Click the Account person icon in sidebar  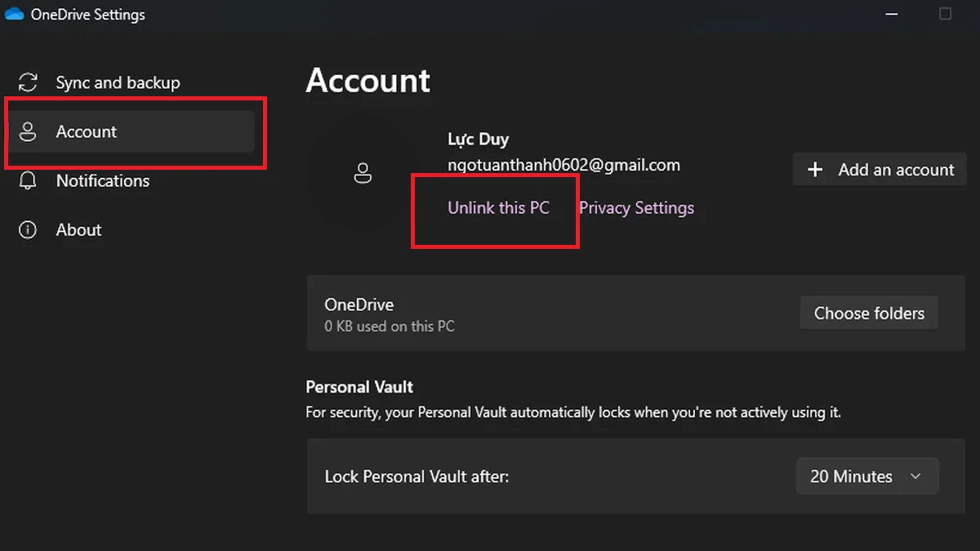29,131
